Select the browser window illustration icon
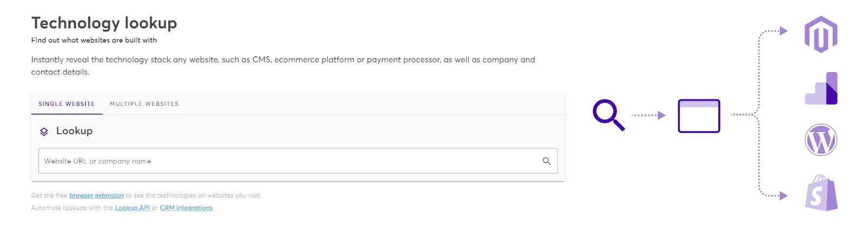Image resolution: width=868 pixels, height=230 pixels. click(x=699, y=116)
